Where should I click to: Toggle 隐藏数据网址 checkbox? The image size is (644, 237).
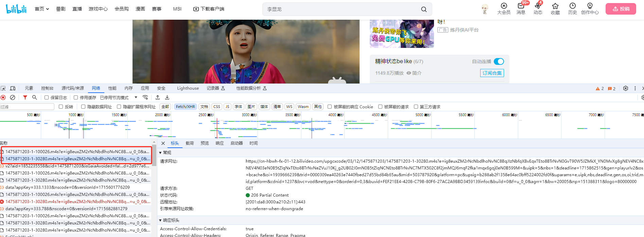click(x=83, y=107)
